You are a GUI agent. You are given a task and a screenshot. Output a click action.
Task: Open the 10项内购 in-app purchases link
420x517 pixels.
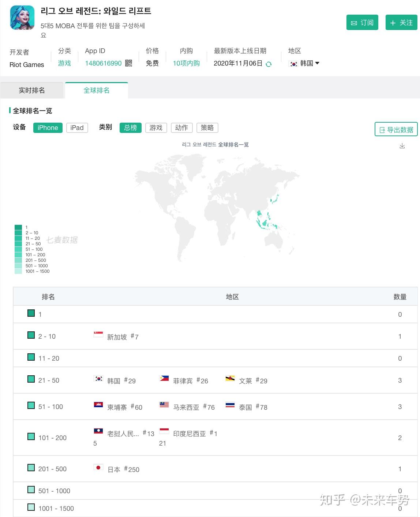[186, 63]
